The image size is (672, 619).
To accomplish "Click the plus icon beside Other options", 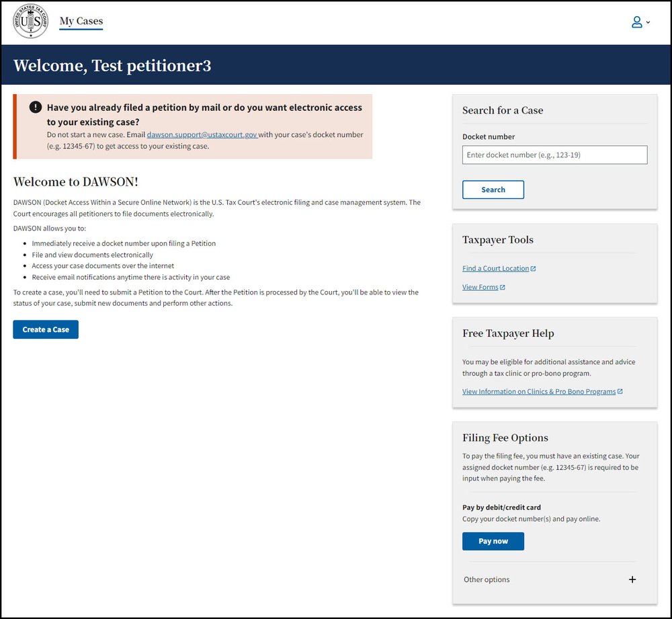I will click(x=632, y=579).
